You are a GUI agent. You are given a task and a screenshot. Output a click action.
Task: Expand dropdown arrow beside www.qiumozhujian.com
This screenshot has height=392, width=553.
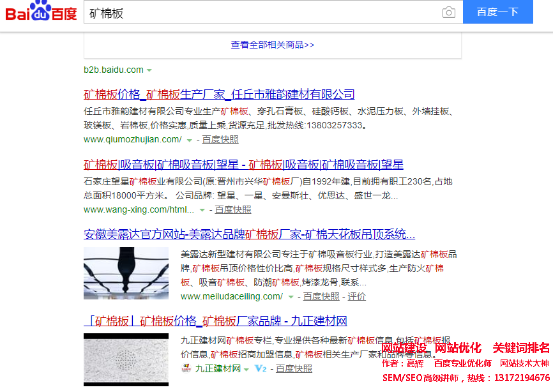coord(190,139)
